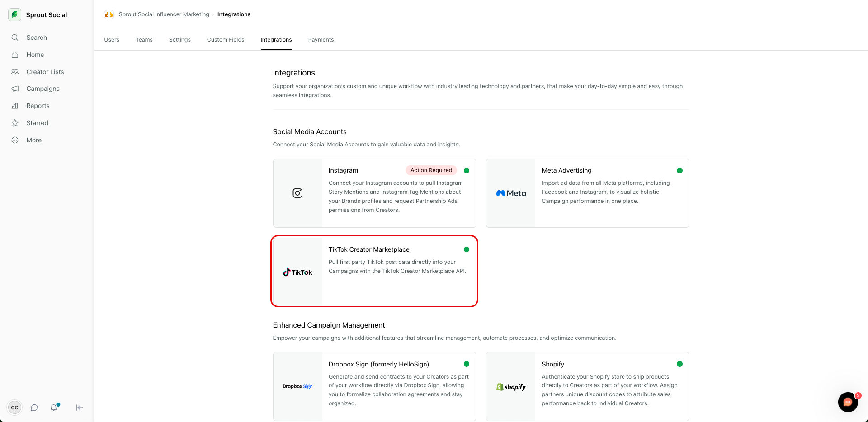Click the Integrations page heading

(x=294, y=73)
